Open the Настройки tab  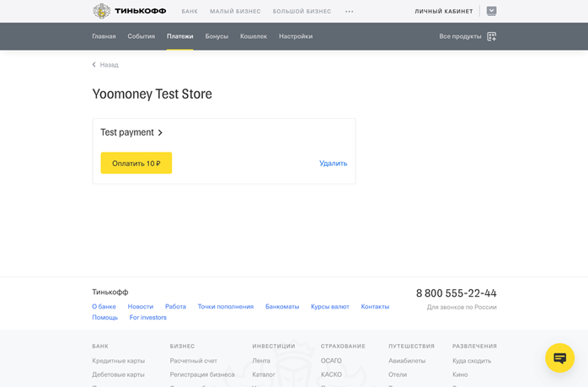296,36
